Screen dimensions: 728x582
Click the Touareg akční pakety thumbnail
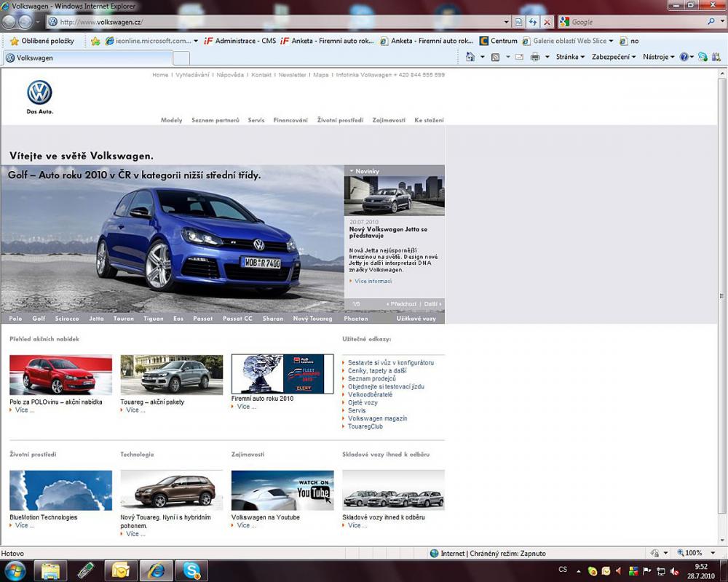coord(171,375)
